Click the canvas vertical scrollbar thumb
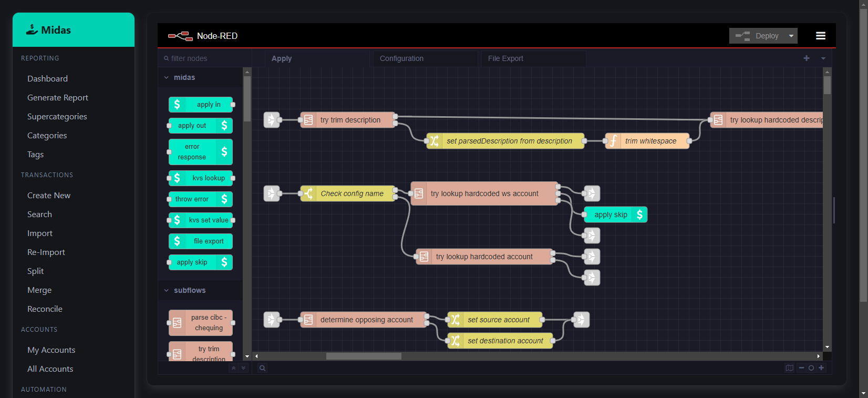Screen dimensions: 868x398 (827, 85)
